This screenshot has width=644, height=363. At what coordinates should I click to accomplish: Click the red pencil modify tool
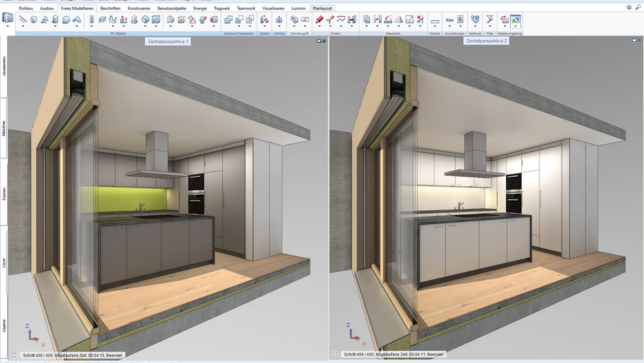point(319,19)
